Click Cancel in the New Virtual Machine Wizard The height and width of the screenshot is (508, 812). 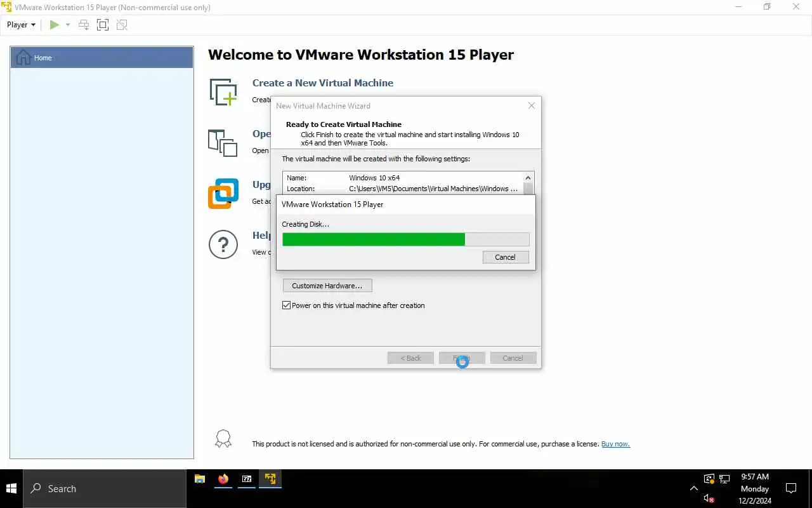[513, 358]
